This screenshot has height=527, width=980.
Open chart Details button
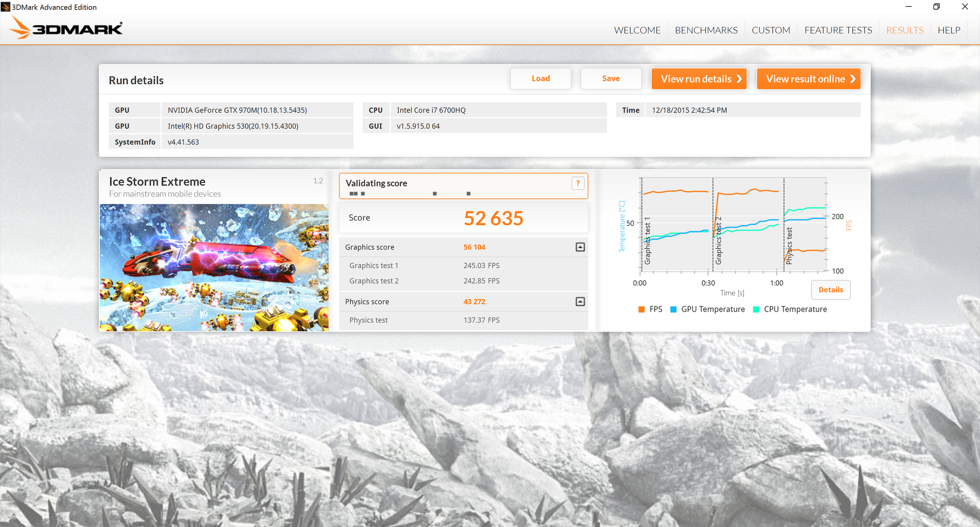(831, 290)
